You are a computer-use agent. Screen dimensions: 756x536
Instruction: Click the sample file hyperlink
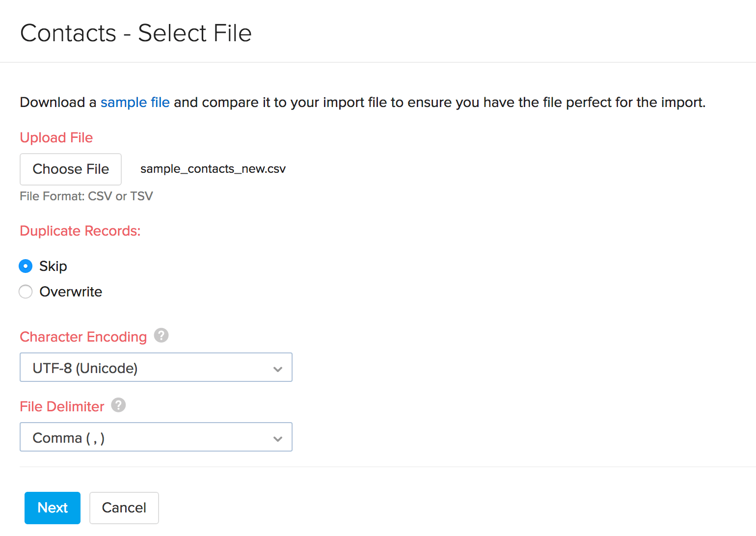click(135, 102)
